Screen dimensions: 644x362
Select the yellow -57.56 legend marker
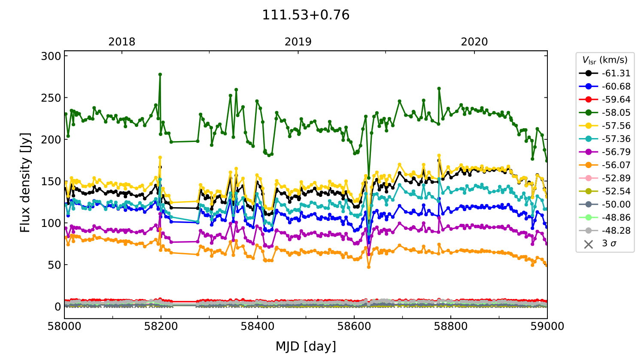point(588,126)
